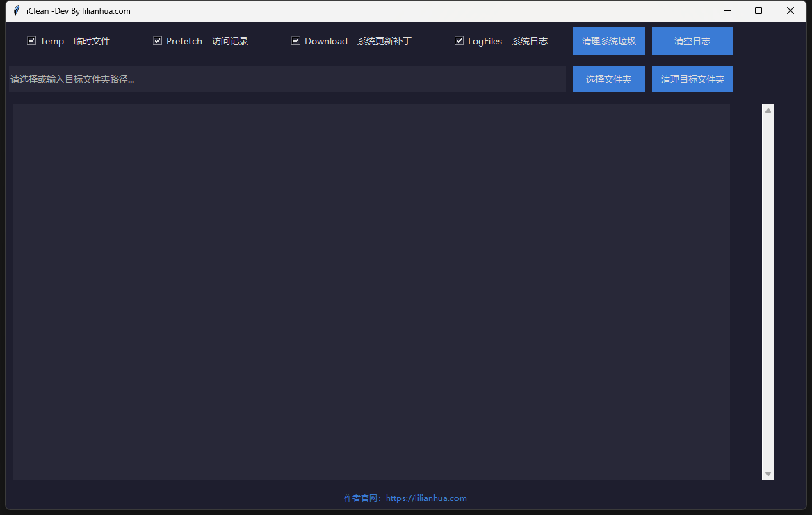Untick the LogFiles 系统日志 checkbox

point(459,41)
